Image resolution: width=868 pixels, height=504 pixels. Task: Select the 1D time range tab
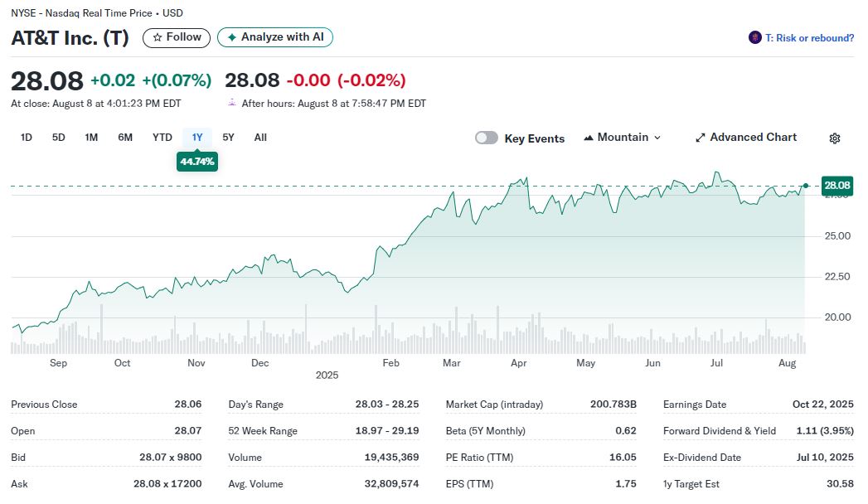click(27, 138)
